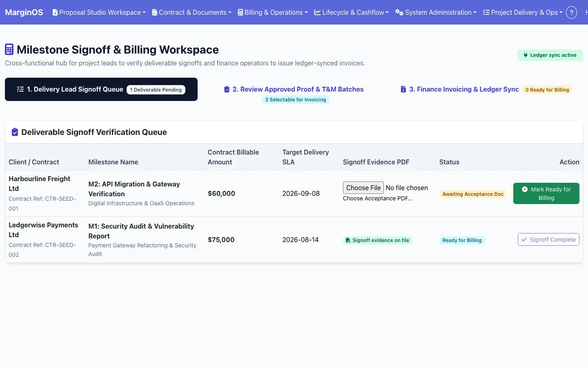
Task: Click the invoice icon on Finance Invoicing tab
Action: point(403,89)
